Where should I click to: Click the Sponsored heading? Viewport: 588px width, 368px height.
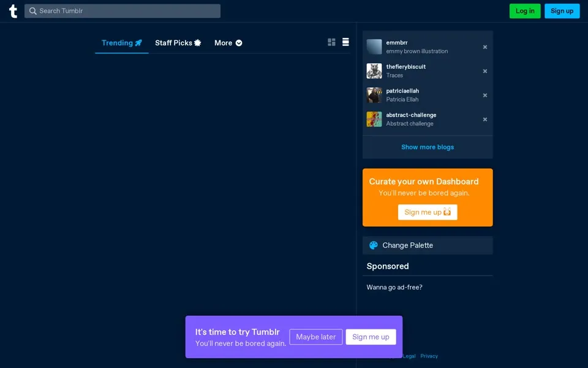387,266
